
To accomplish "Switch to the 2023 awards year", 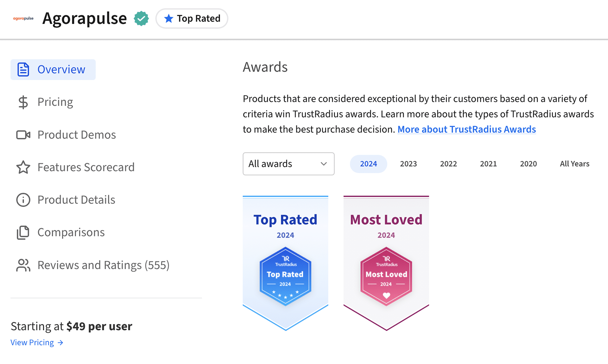I will coord(408,164).
